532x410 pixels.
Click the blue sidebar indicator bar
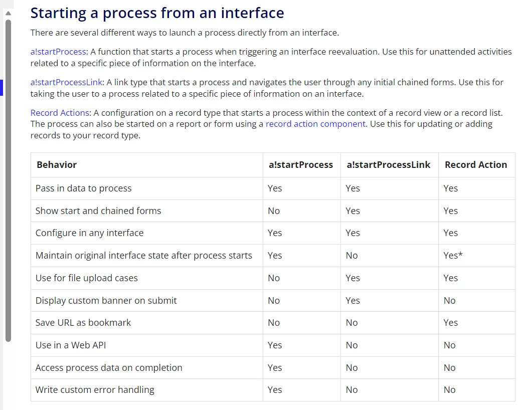tap(2, 88)
